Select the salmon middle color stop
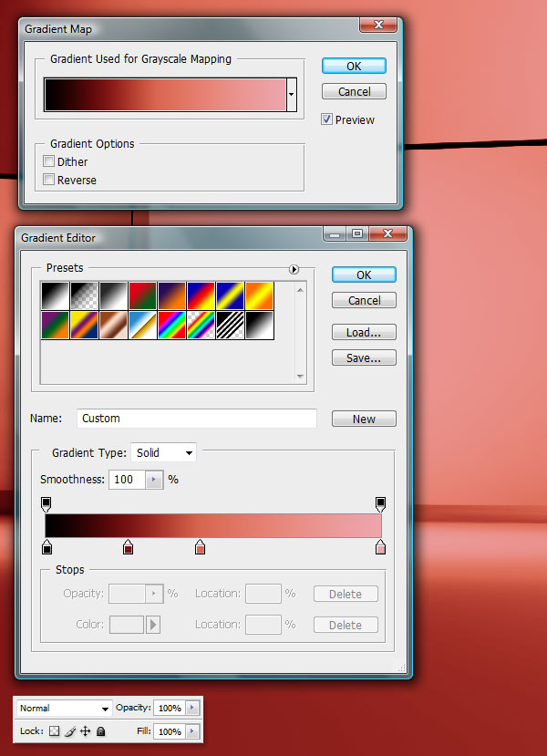 [x=200, y=547]
